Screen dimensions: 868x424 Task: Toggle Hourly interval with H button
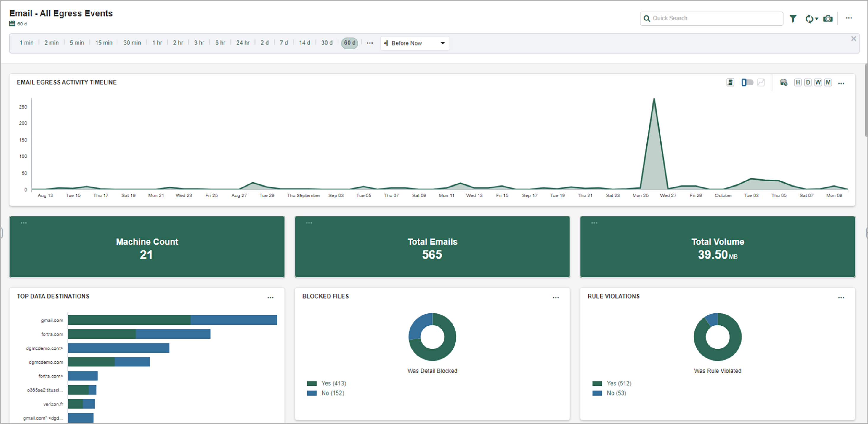coord(798,82)
